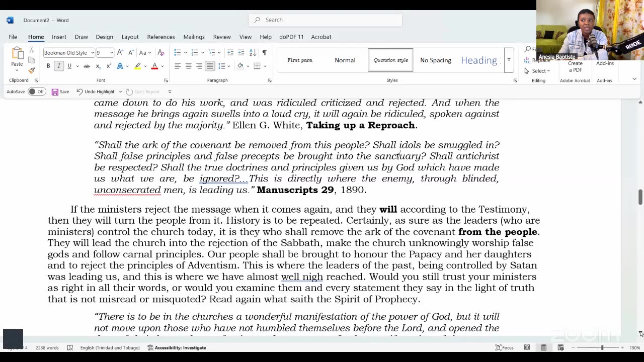This screenshot has height=362, width=644.
Task: Switch to Read Mode view
Action: pyautogui.click(x=527, y=347)
